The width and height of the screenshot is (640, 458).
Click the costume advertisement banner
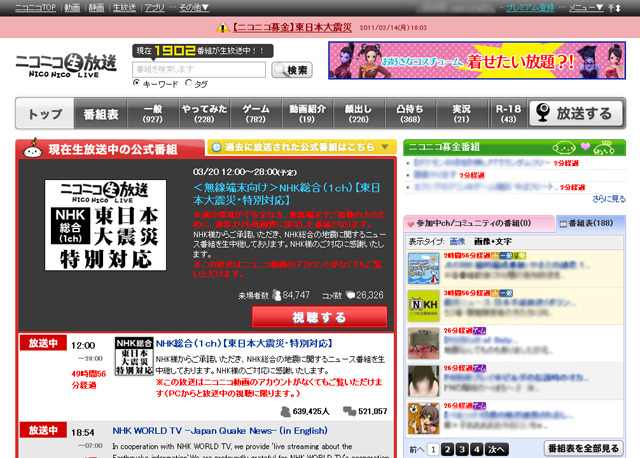coord(477,60)
